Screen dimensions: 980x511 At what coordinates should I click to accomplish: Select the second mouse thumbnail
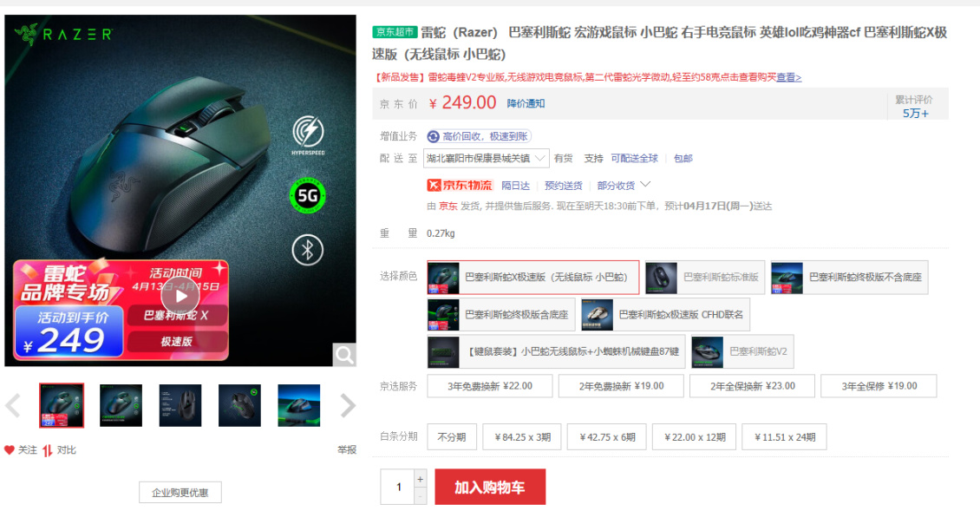[121, 405]
